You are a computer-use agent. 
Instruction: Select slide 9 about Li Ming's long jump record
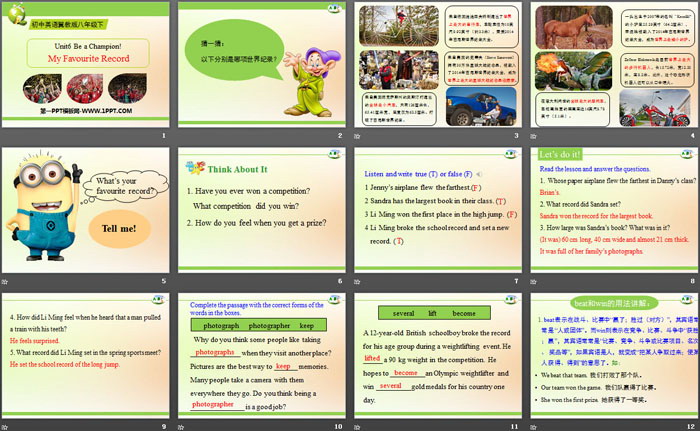86,356
